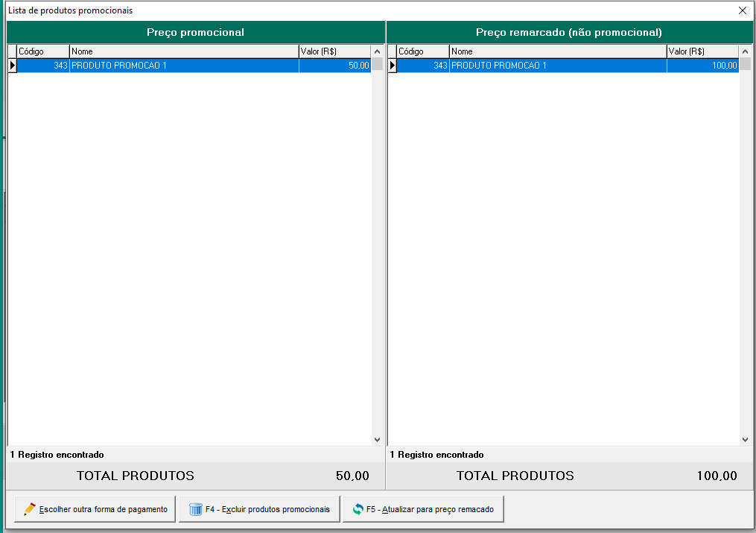Click row indicator arrow in promotional price grid
The height and width of the screenshot is (533, 756).
point(12,66)
